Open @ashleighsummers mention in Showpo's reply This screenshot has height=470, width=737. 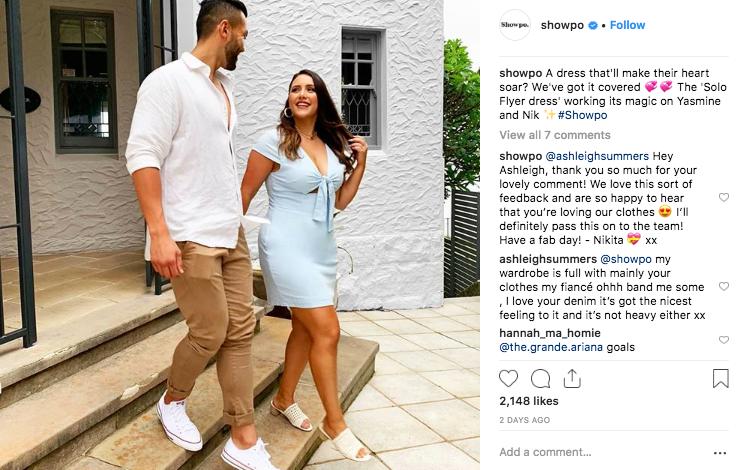tap(597, 156)
